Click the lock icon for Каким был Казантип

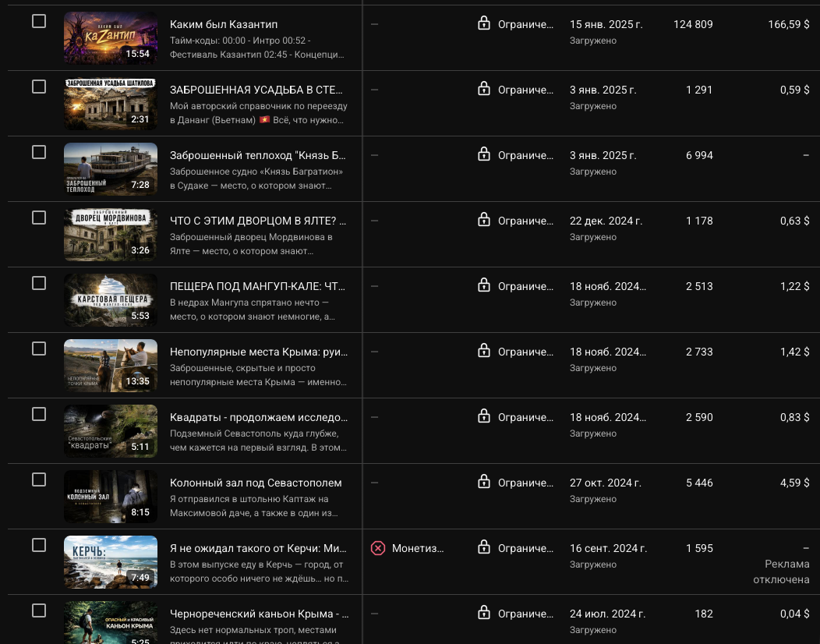(x=484, y=23)
